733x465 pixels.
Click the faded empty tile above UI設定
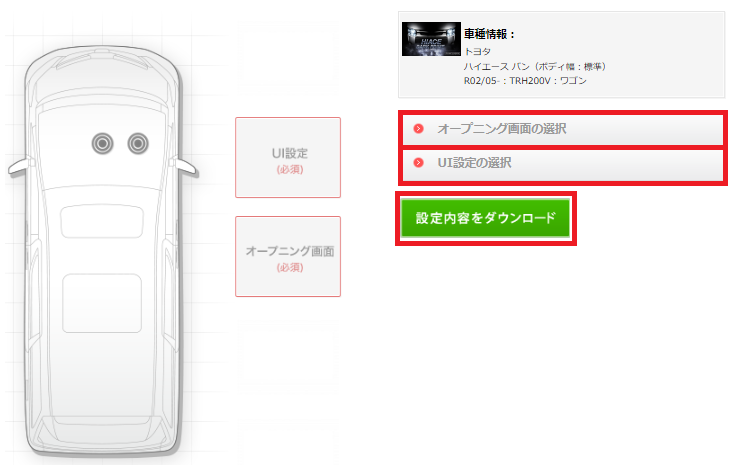(x=288, y=58)
